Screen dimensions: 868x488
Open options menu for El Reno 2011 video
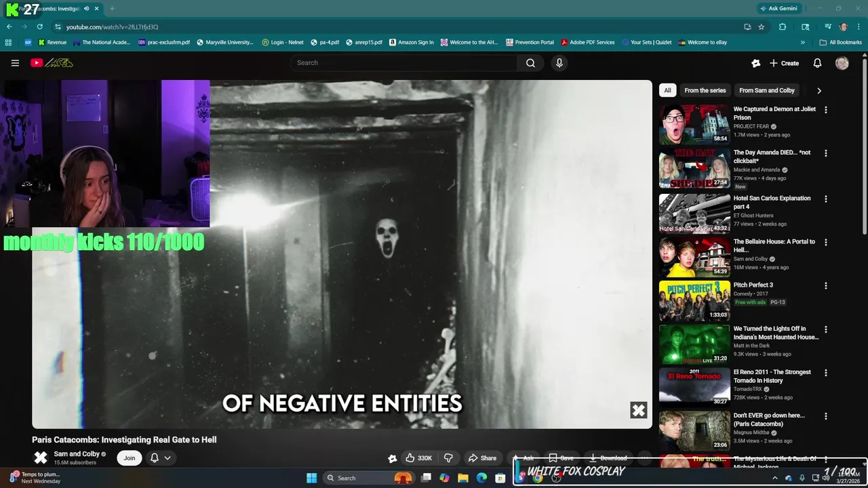(825, 373)
